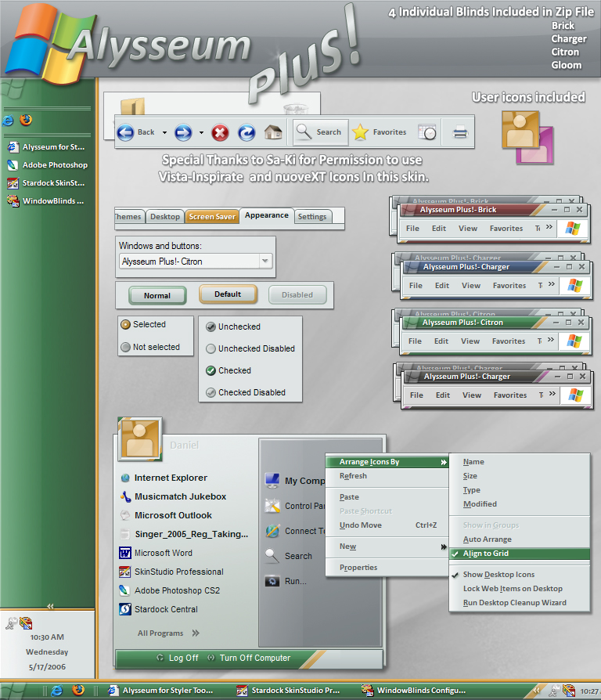Launch Internet Explorer from quick launch sidebar

(x=8, y=121)
